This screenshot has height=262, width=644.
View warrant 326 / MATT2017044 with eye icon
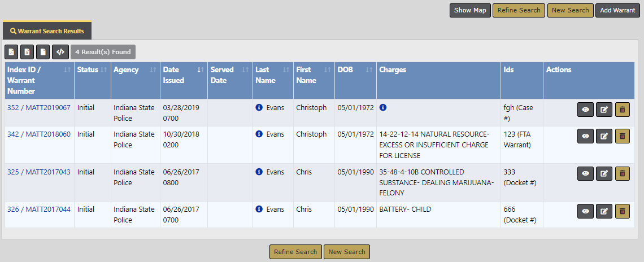click(586, 211)
